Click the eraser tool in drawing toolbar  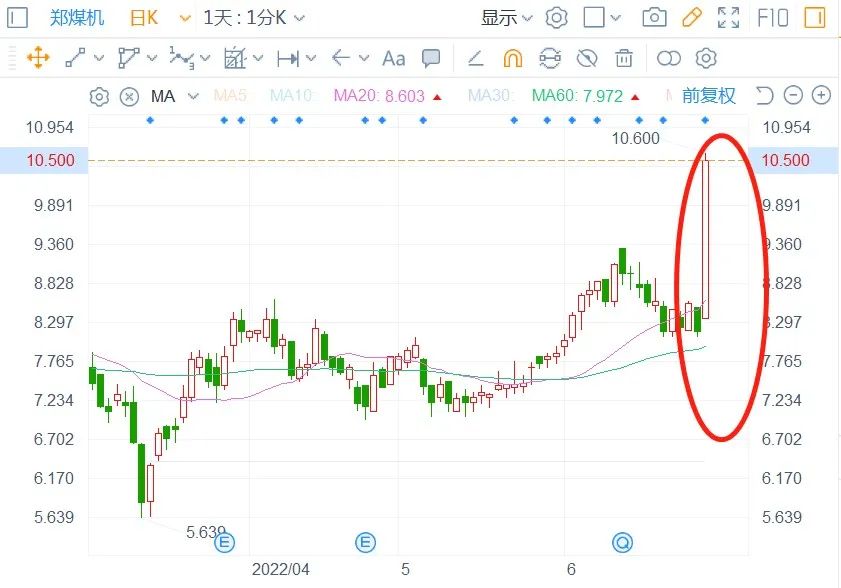(x=476, y=58)
